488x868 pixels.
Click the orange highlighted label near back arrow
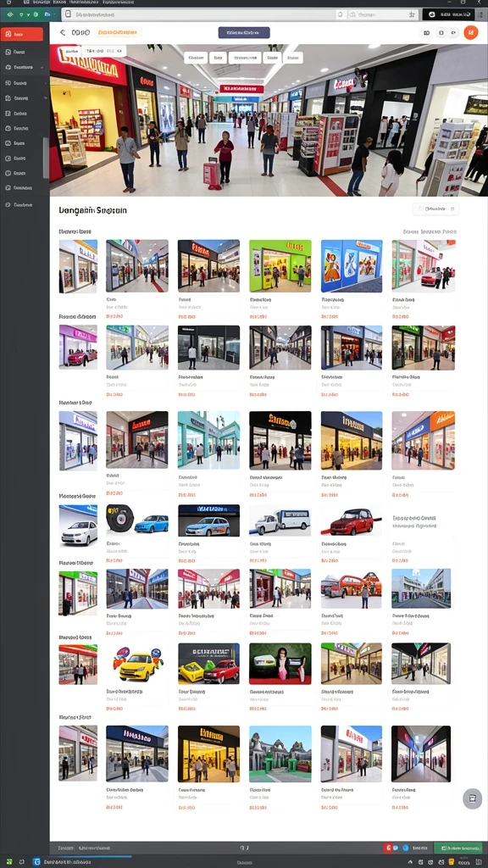pos(119,33)
